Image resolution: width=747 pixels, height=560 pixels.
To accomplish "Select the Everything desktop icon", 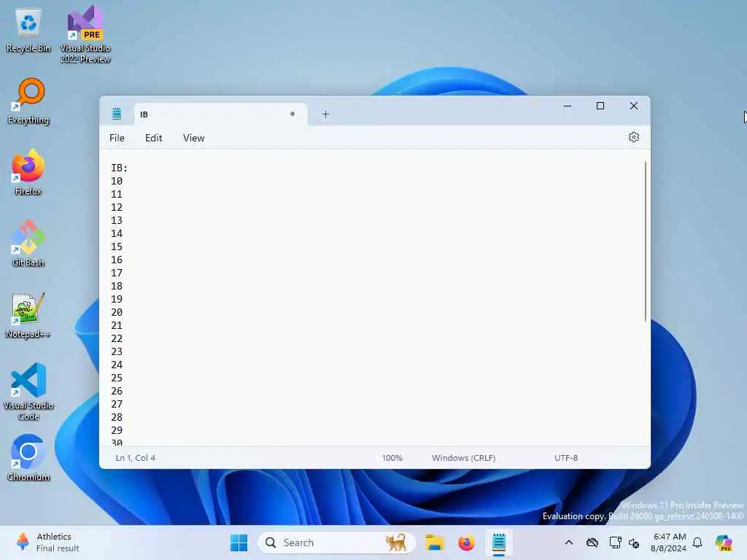I will pyautogui.click(x=28, y=101).
